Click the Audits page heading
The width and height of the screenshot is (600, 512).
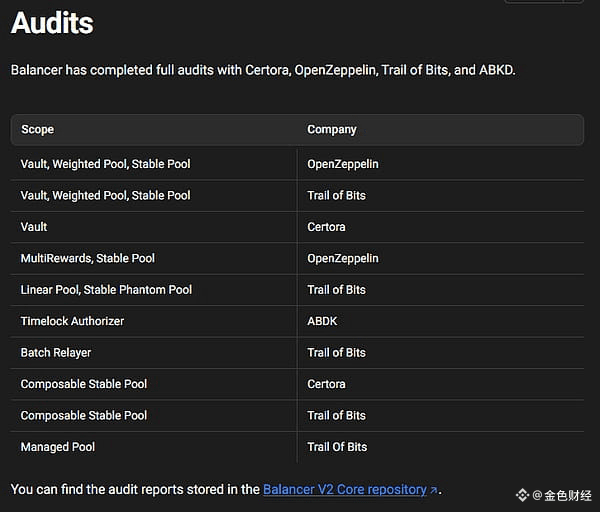pyautogui.click(x=52, y=24)
